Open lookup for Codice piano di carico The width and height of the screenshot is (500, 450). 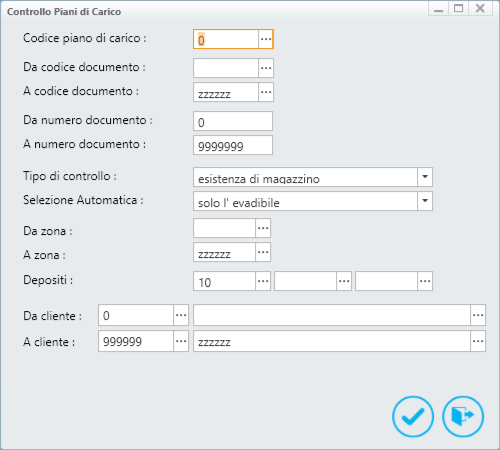point(266,39)
